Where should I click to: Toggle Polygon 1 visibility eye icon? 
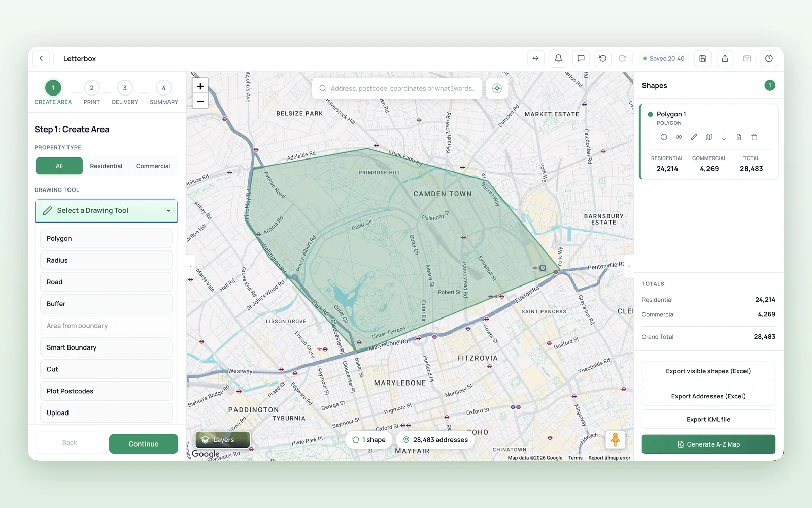coord(679,137)
